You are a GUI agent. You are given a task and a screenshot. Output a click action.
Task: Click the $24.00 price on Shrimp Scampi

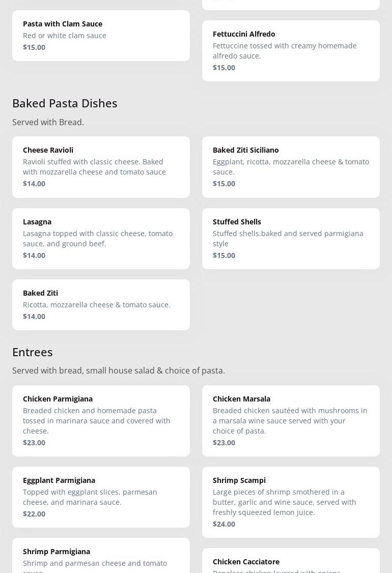[x=224, y=524]
